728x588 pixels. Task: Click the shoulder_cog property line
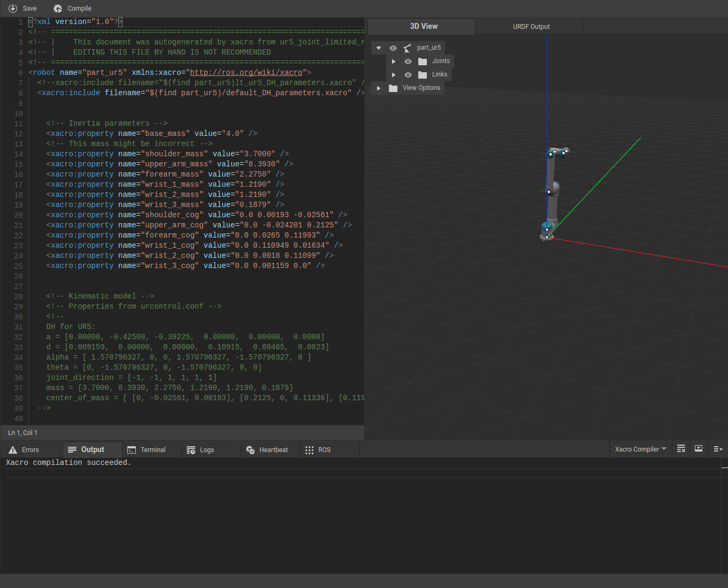pyautogui.click(x=196, y=215)
